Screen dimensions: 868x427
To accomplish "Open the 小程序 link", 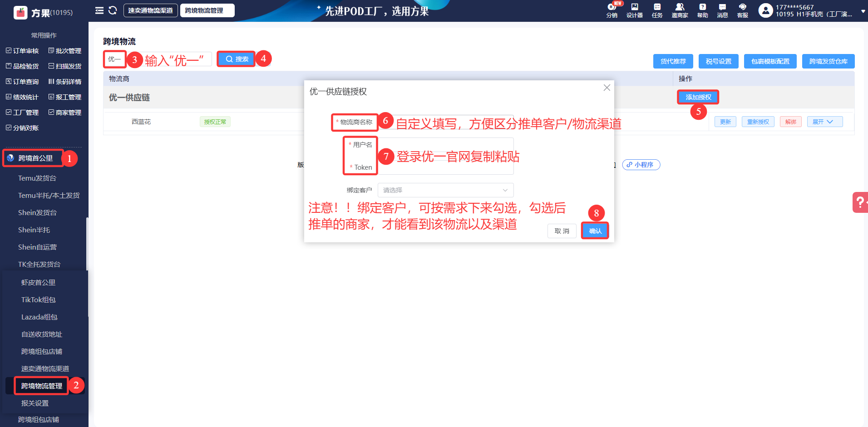I will coord(641,165).
